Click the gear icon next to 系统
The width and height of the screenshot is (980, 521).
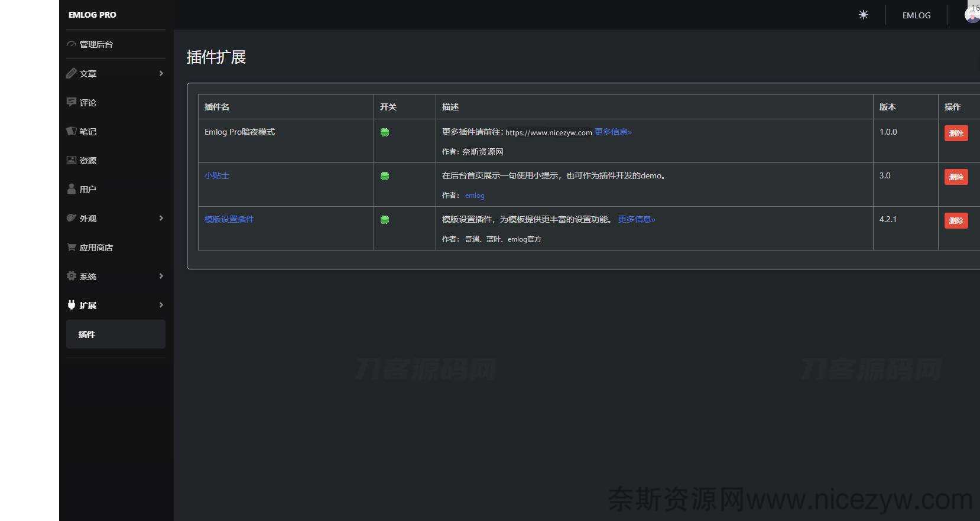coord(72,276)
